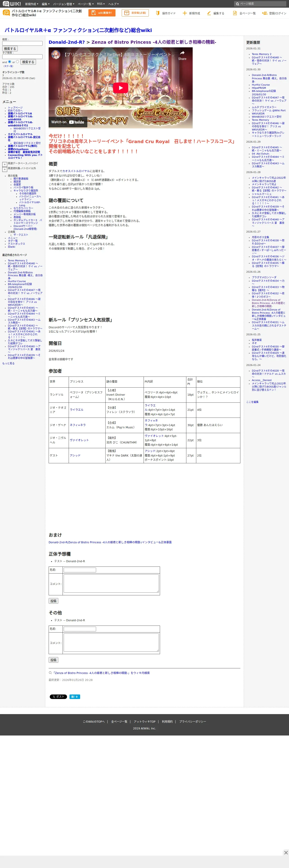Click 検索する button under 検索 field
Image resolution: width=289 pixels, height=868 pixels.
(10, 49)
